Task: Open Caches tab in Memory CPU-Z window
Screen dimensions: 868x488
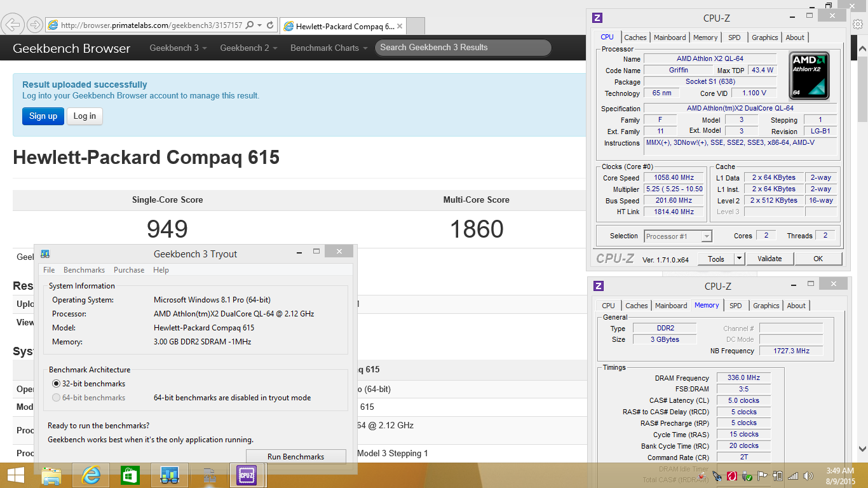Action: [x=637, y=306]
